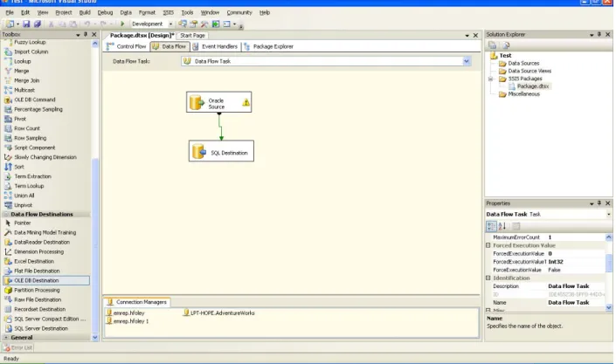Switch to the Control Flow tab
Viewport: 616px width, 364px height.
click(x=127, y=46)
